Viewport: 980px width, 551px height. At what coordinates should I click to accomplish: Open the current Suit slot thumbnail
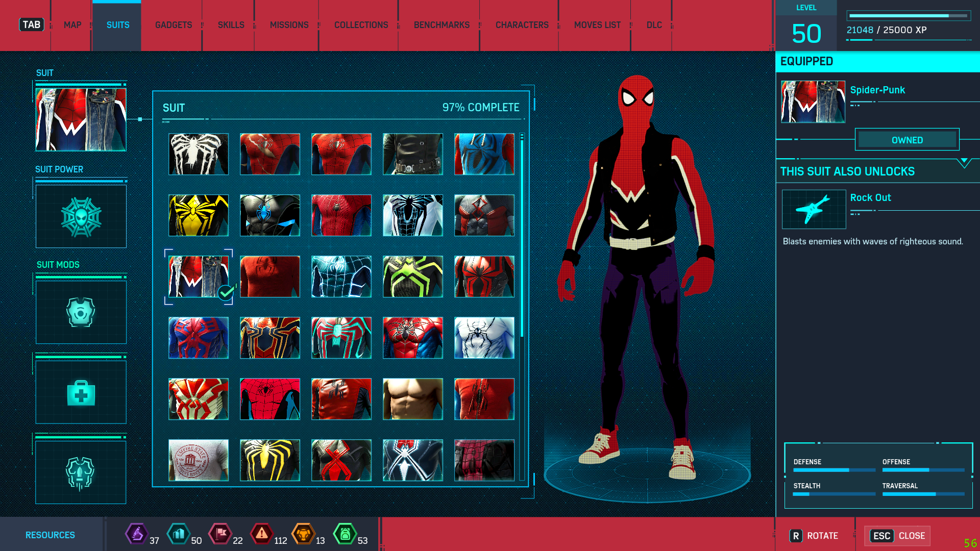81,120
